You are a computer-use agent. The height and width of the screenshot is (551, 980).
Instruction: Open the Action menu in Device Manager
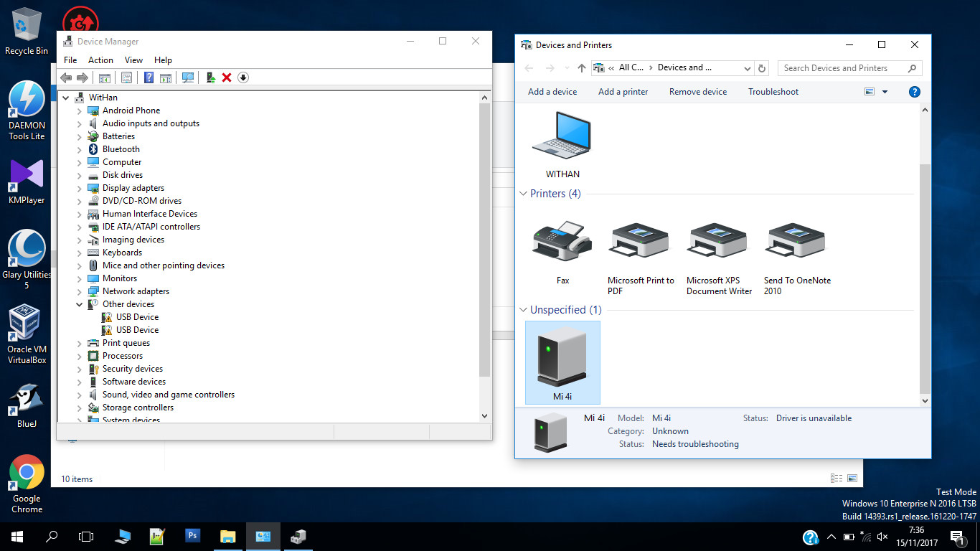[100, 60]
